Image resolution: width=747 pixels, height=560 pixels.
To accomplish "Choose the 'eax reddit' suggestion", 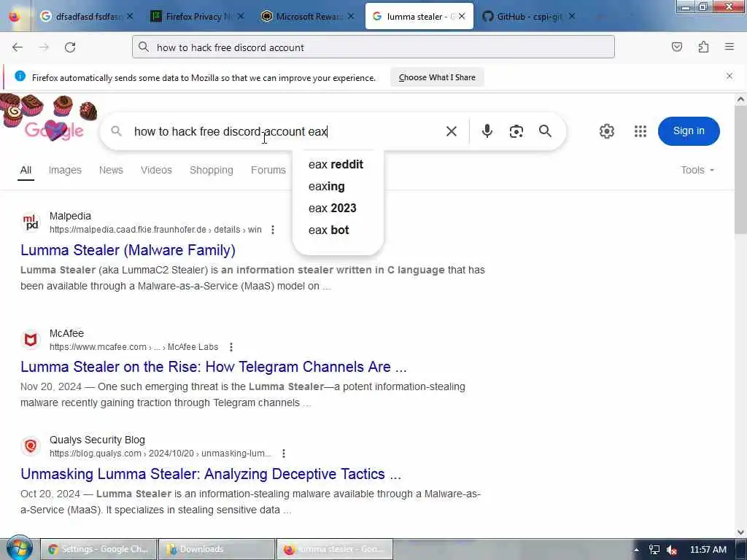I will tap(338, 164).
